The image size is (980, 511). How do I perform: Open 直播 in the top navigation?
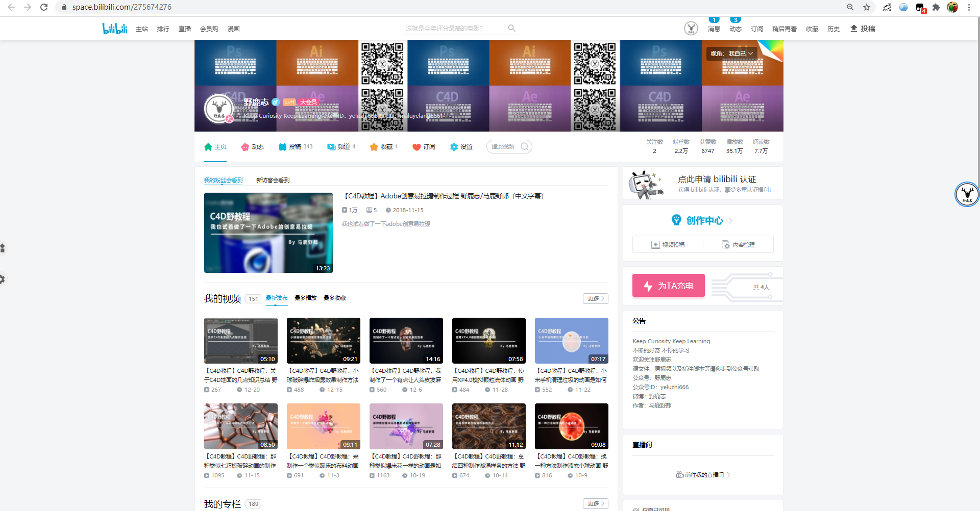coord(185,29)
